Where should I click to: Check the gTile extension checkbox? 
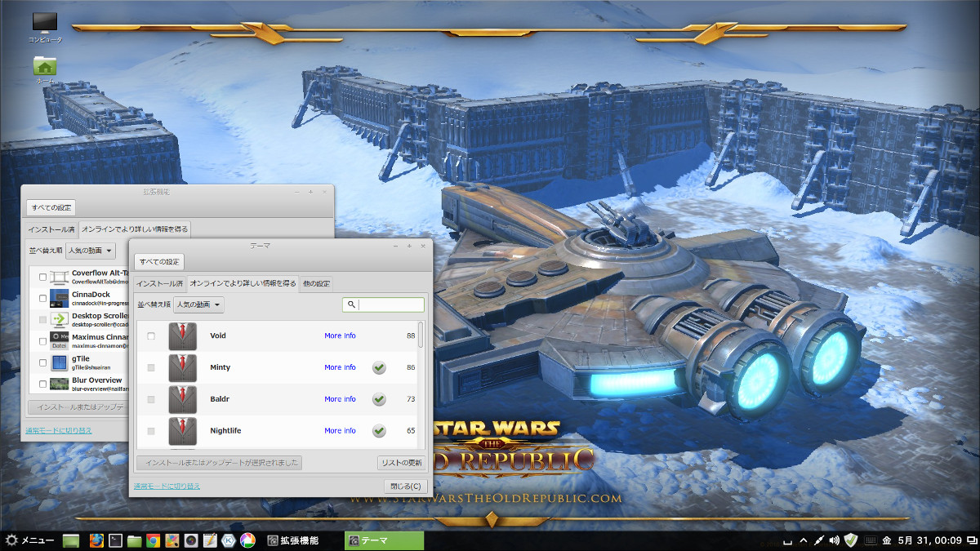(42, 362)
